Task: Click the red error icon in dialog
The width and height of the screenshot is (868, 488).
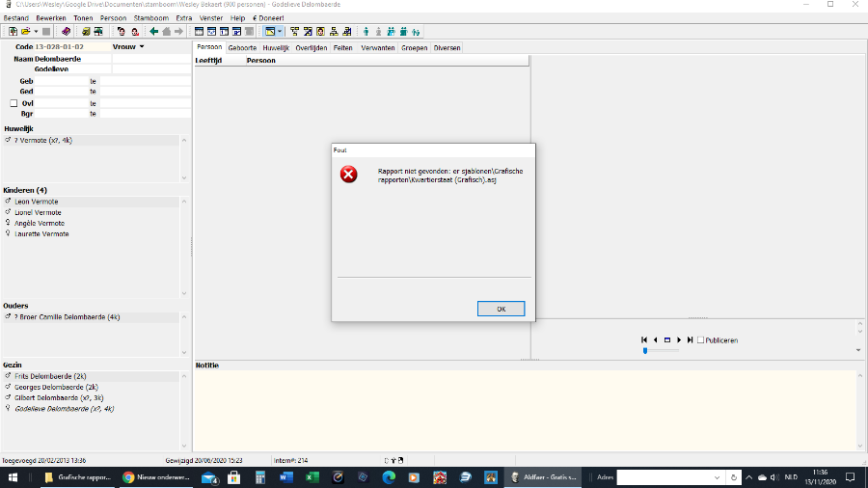Action: click(x=349, y=174)
